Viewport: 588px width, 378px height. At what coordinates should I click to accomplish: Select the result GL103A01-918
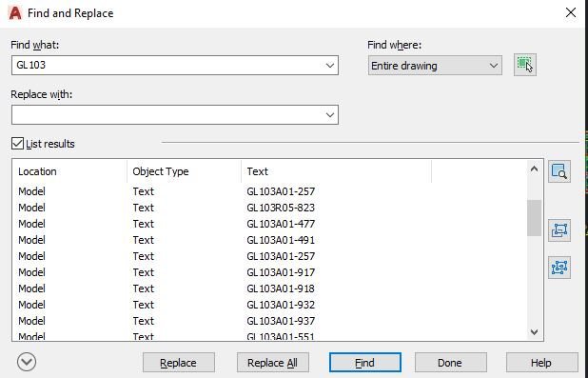pos(281,288)
